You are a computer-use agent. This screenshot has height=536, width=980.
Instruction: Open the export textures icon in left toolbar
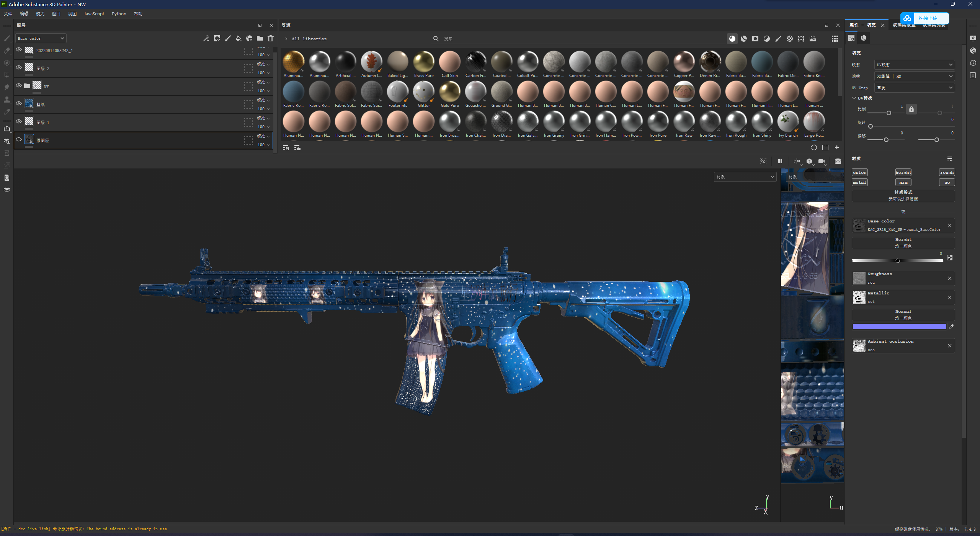7,129
